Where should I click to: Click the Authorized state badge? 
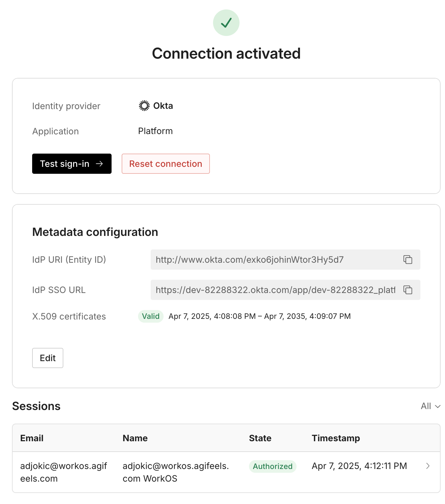point(272,466)
